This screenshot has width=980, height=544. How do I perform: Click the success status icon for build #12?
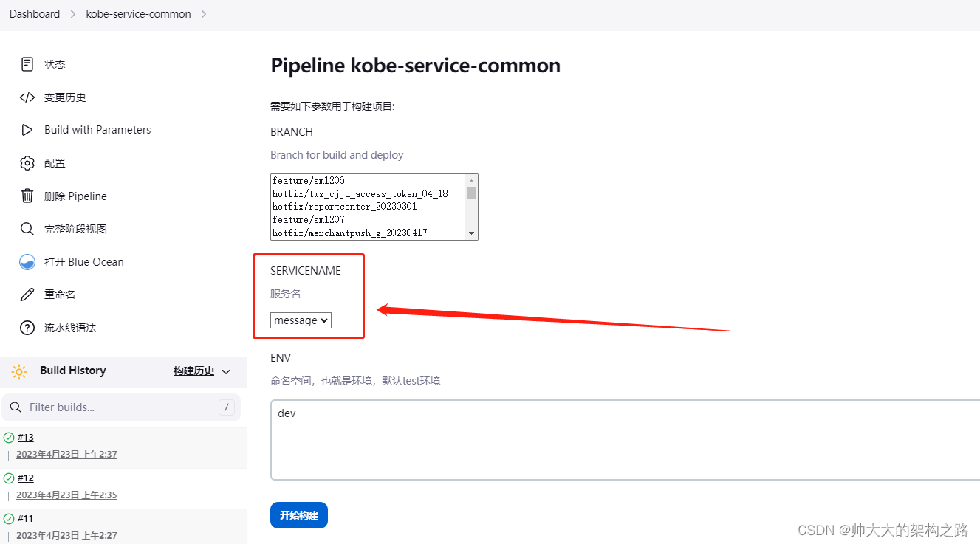tap(9, 478)
